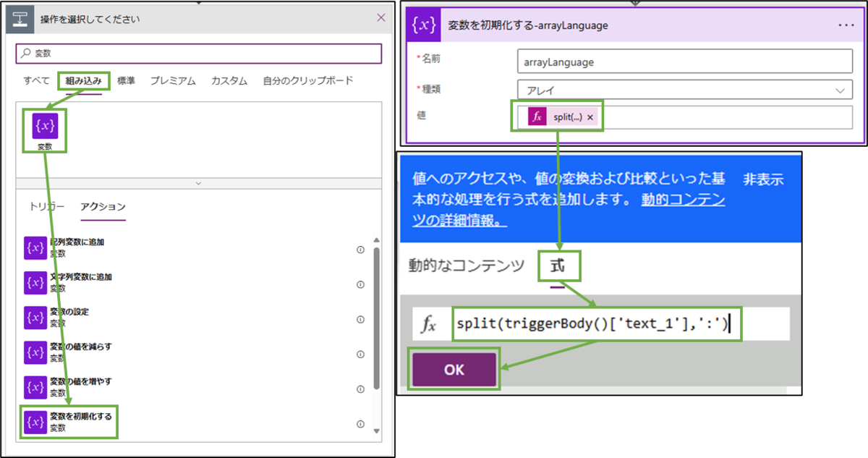
Task: Remove the split(...) expression token
Action: [x=590, y=117]
